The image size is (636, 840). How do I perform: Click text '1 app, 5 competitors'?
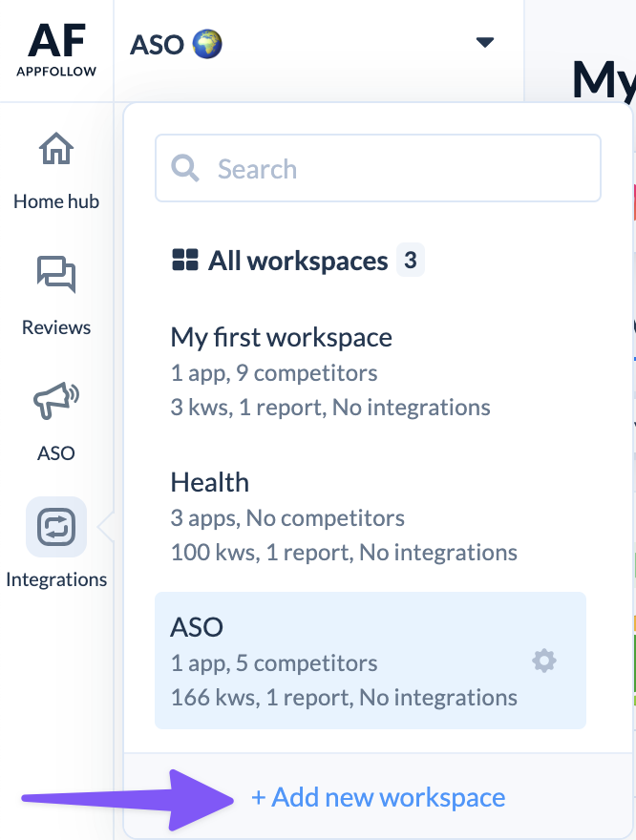point(274,663)
